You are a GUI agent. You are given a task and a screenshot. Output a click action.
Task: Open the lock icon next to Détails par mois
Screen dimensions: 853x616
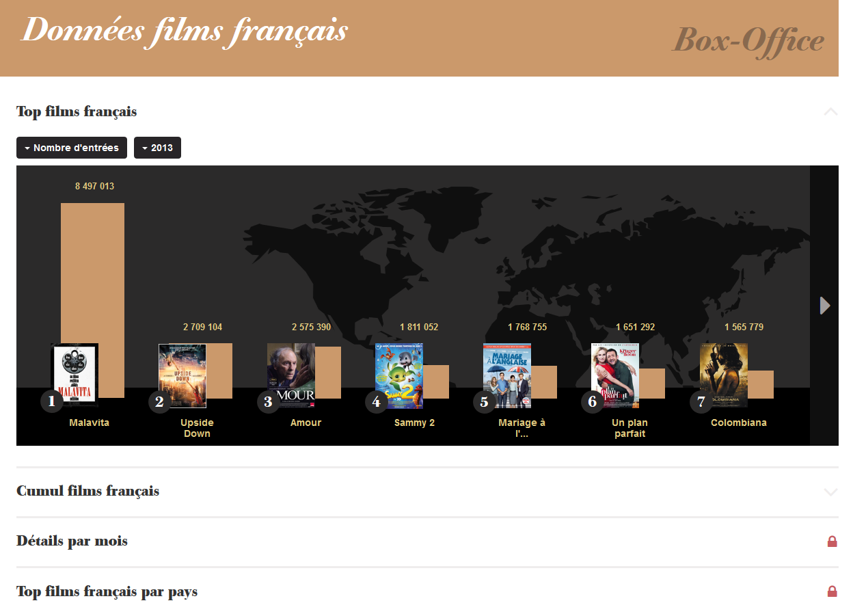[832, 541]
